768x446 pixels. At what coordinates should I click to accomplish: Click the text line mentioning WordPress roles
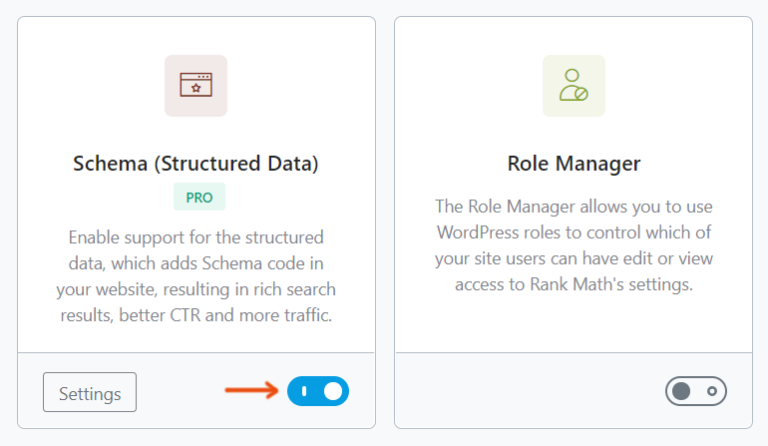tap(573, 232)
